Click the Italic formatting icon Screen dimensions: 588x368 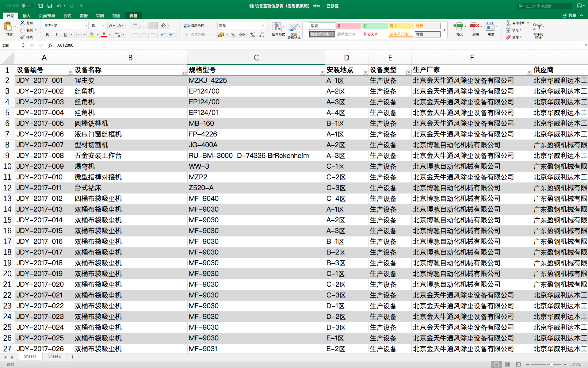coord(56,35)
